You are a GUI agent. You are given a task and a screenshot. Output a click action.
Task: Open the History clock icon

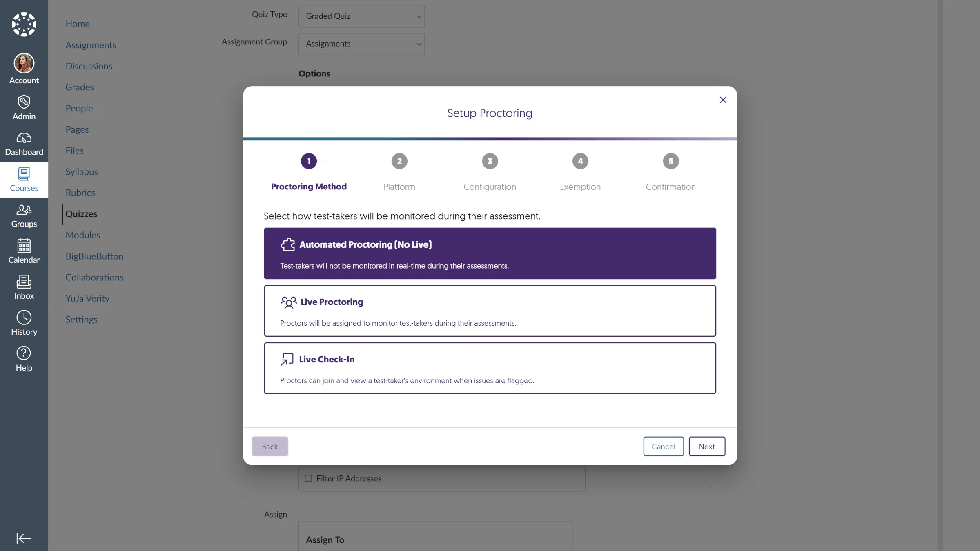[24, 318]
